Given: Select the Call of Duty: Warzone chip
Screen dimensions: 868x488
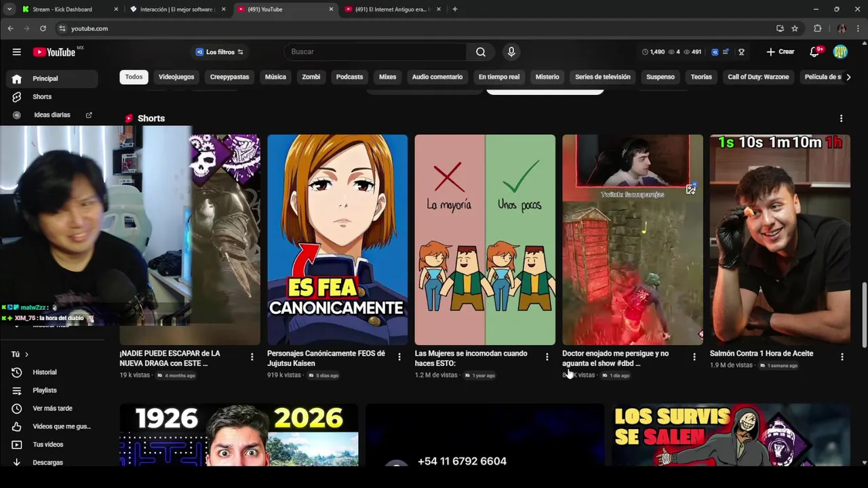Looking at the screenshot, I should pyautogui.click(x=758, y=77).
